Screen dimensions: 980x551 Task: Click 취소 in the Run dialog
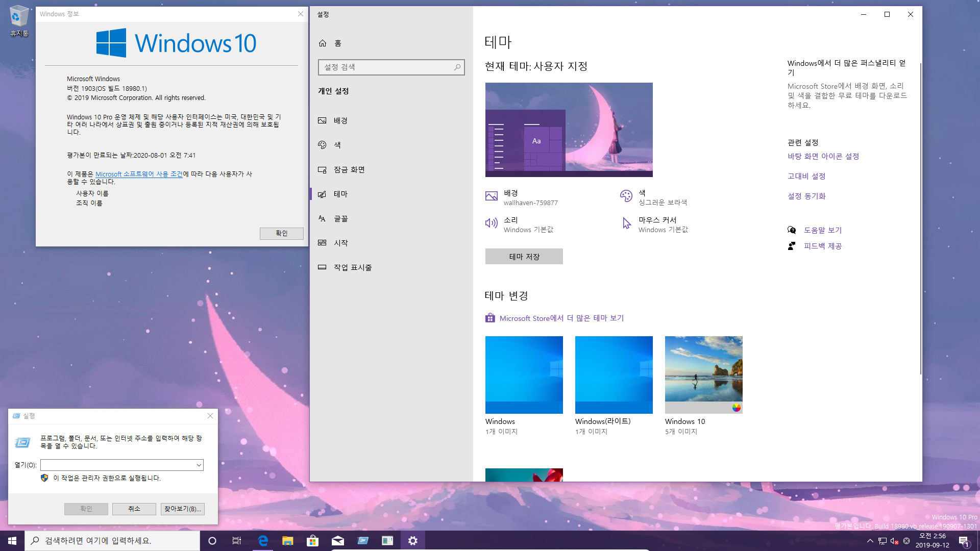point(134,509)
